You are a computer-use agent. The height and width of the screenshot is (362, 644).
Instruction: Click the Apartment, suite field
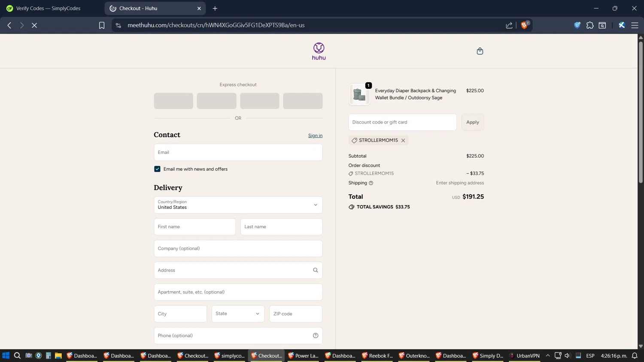tap(238, 292)
